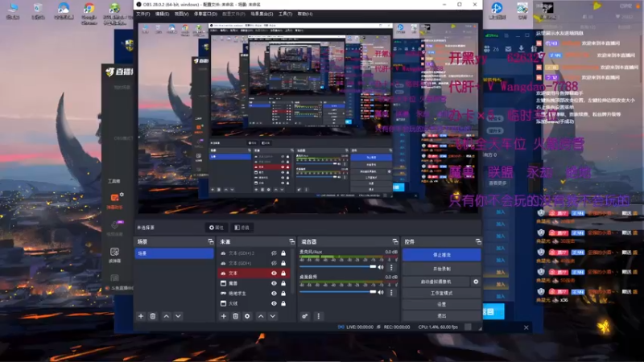Add a new scene with the plus icon
Viewport: 644px width, 362px height.
tap(141, 316)
